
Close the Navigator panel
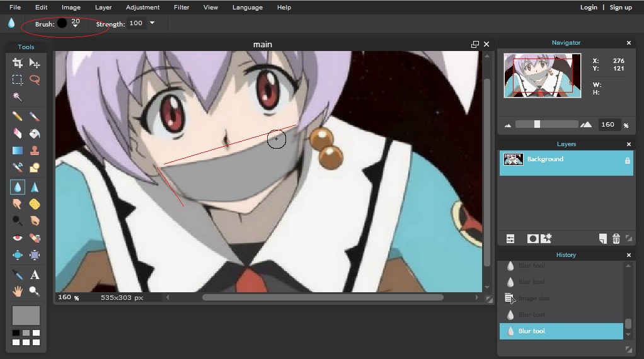(x=628, y=43)
